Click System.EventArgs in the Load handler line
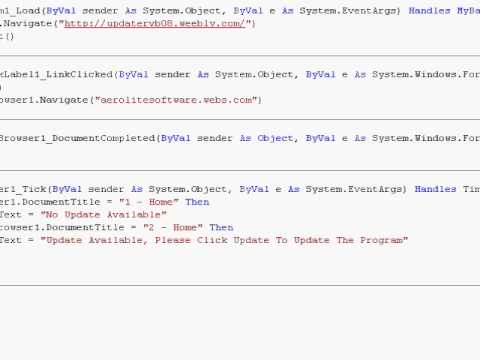 347,11
